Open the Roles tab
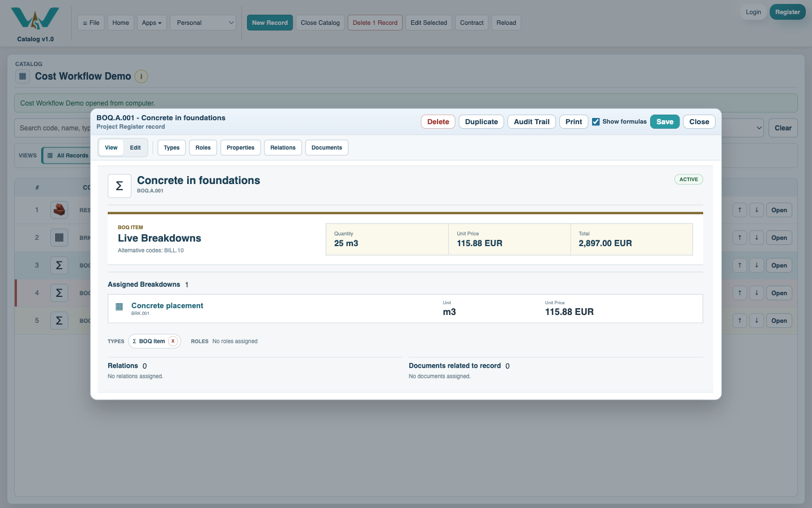 (203, 148)
